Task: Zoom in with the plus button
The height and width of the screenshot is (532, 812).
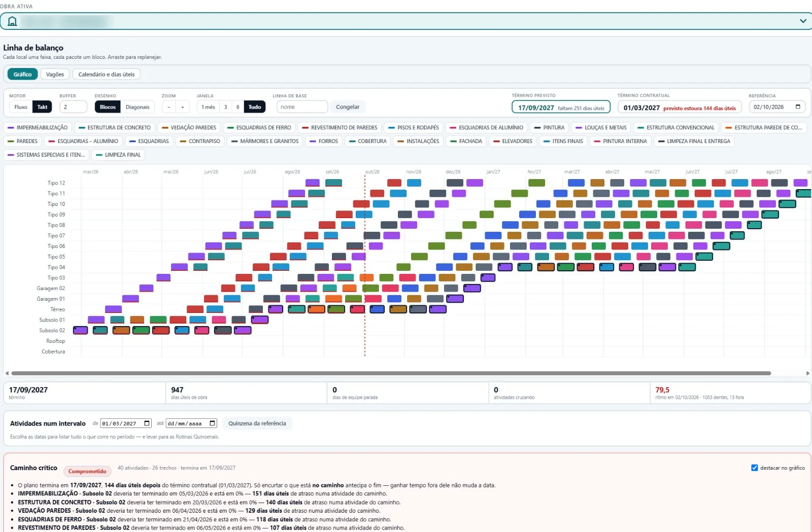Action: point(183,107)
